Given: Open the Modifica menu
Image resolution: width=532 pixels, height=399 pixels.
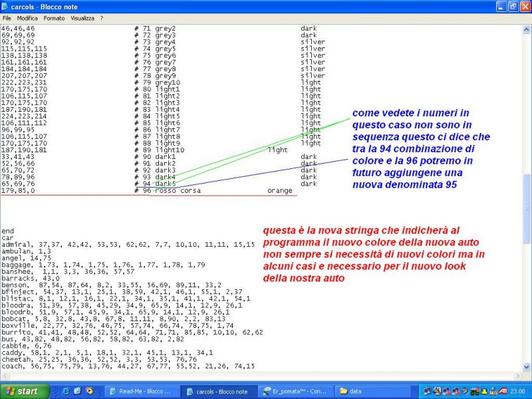Looking at the screenshot, I should point(27,18).
